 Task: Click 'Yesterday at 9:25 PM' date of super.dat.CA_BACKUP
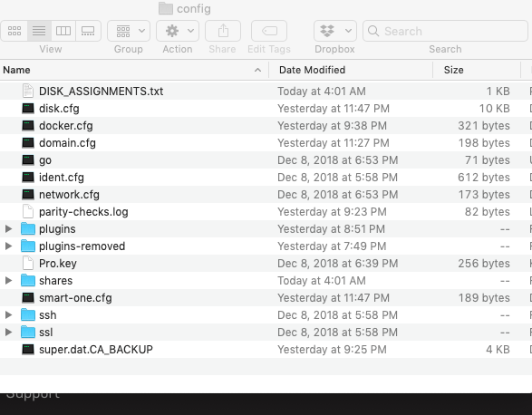(333, 350)
